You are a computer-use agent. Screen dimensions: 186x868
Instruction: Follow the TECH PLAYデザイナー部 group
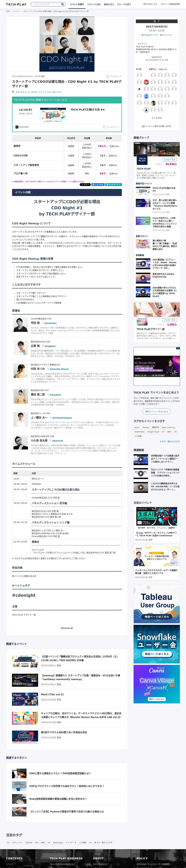point(169,320)
